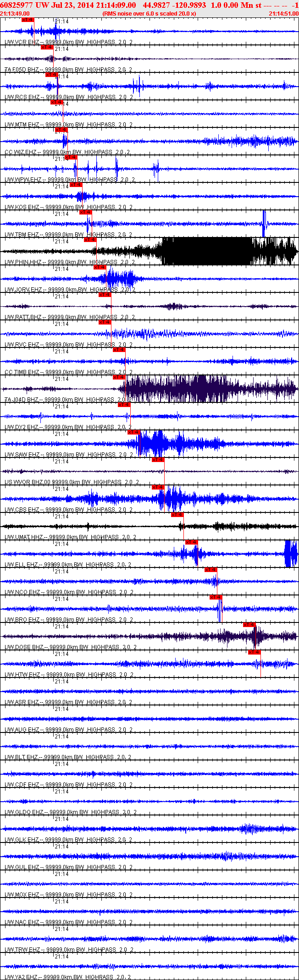The height and width of the screenshot is (980, 299).
Task: Click the red pick marker on TA.J04D trace
Action: point(119,377)
